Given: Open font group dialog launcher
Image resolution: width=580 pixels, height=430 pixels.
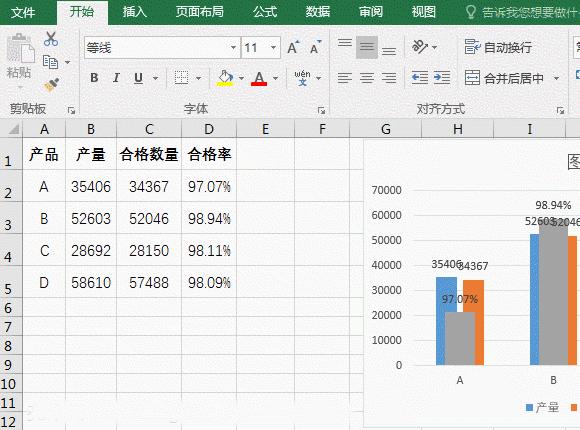Looking at the screenshot, I should point(321,110).
